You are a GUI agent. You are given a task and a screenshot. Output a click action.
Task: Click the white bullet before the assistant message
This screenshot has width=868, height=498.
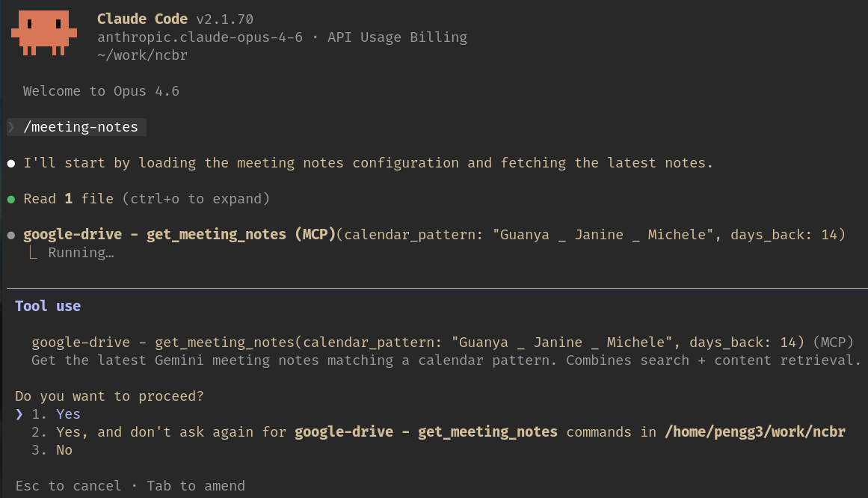coord(11,163)
